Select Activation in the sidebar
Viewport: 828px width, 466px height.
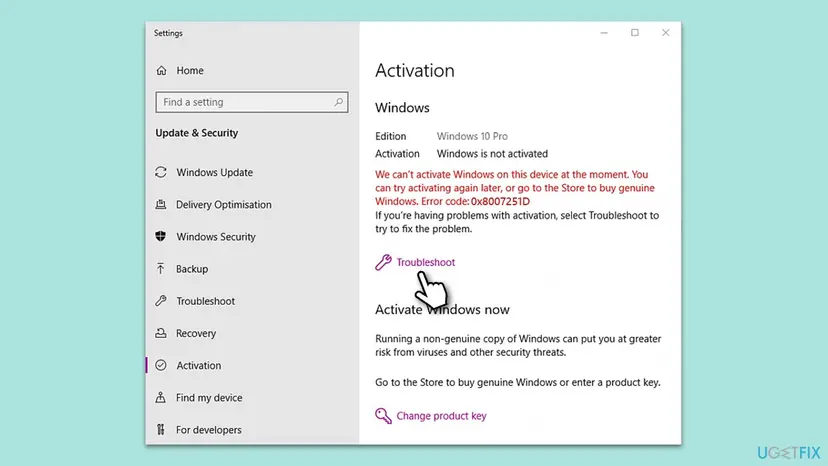coord(199,366)
